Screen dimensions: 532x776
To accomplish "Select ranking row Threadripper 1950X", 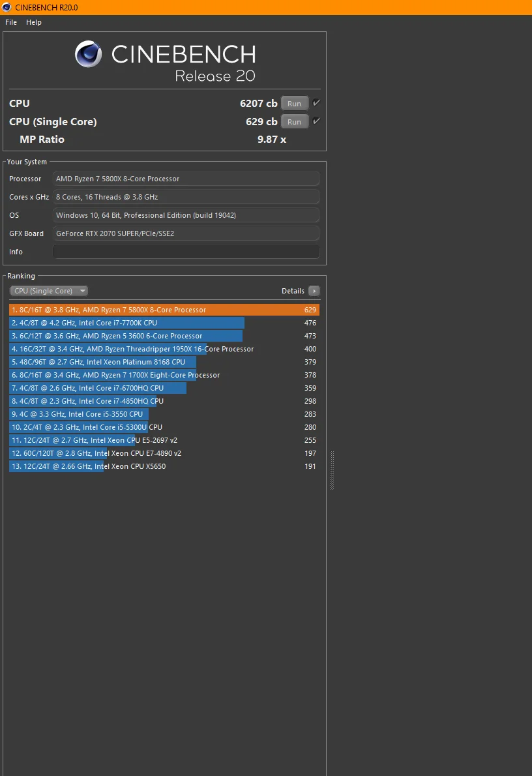I will click(x=164, y=349).
